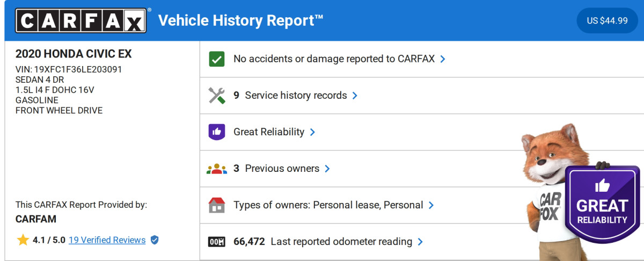Expand the Great Reliability chevron
This screenshot has width=644, height=261.
(x=312, y=132)
